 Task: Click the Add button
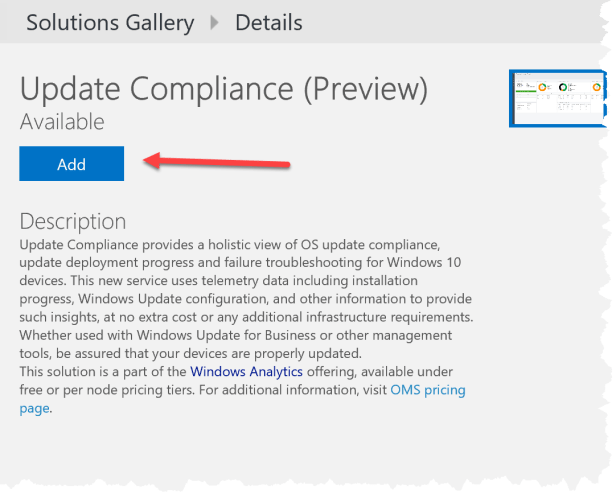(x=71, y=164)
